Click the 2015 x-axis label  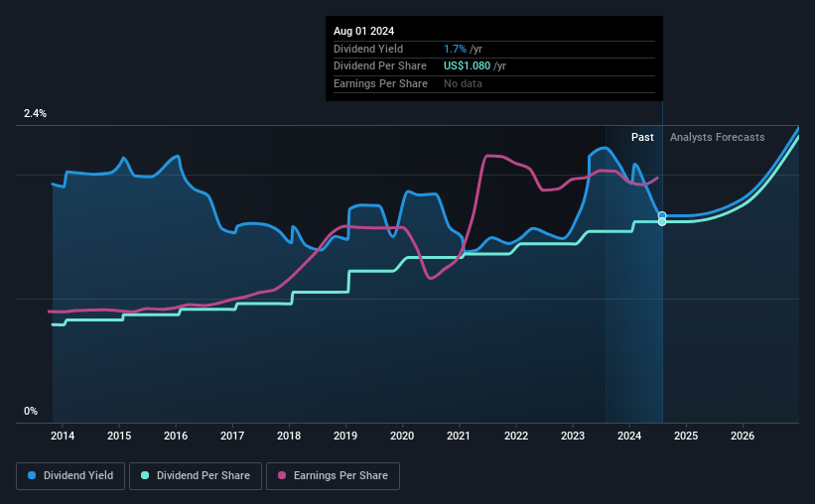pyautogui.click(x=119, y=436)
